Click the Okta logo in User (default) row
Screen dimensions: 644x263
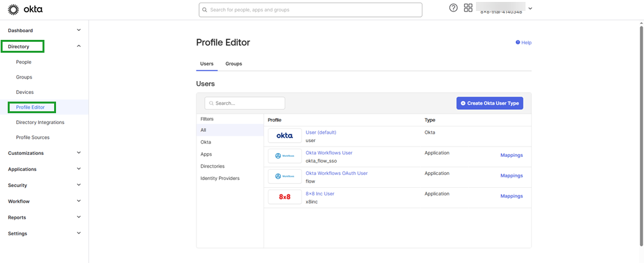coord(285,136)
